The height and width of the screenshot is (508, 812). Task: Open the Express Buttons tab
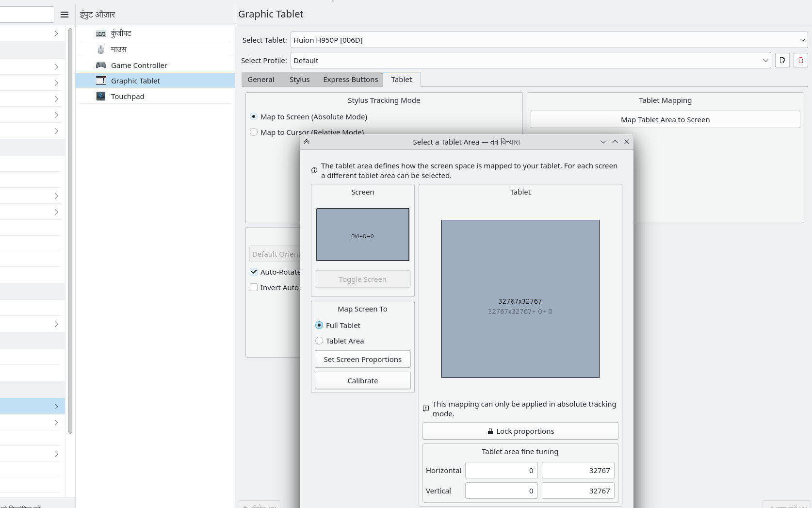350,79
